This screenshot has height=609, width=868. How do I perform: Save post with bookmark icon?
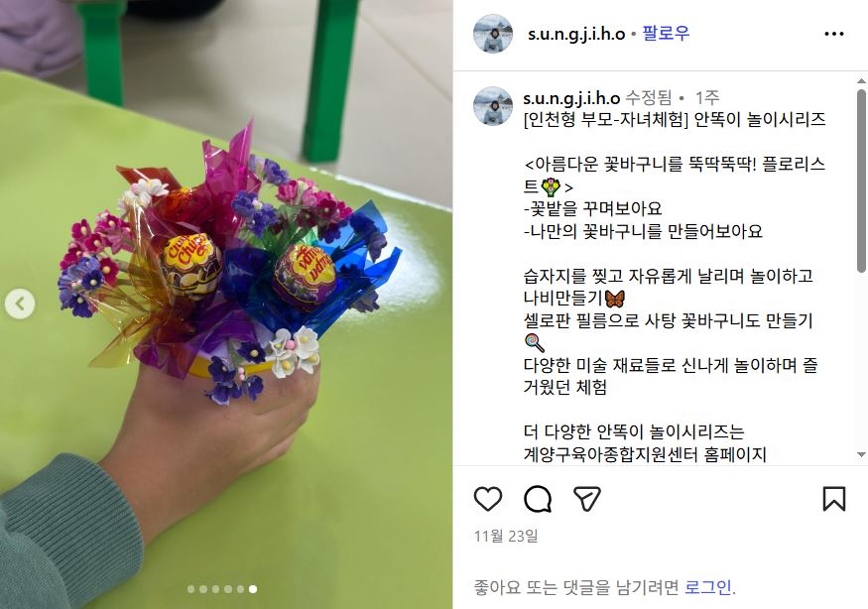click(833, 499)
